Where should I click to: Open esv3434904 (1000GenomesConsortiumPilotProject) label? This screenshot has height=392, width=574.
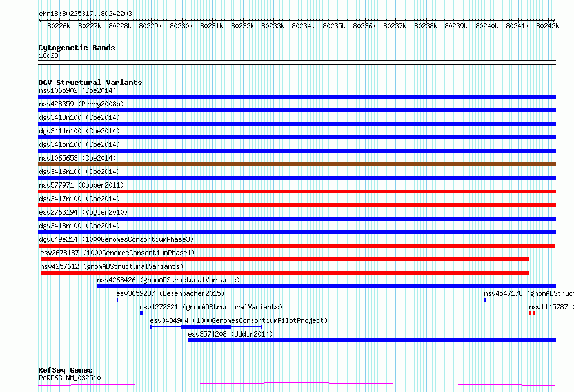(x=239, y=320)
